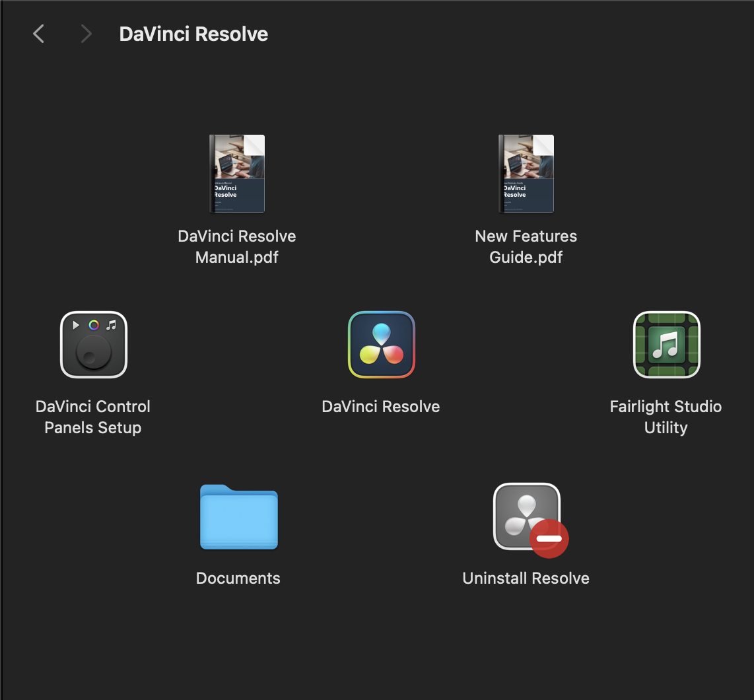Click the "Fairlight Studio Utility" name label
The image size is (754, 700).
(666, 417)
